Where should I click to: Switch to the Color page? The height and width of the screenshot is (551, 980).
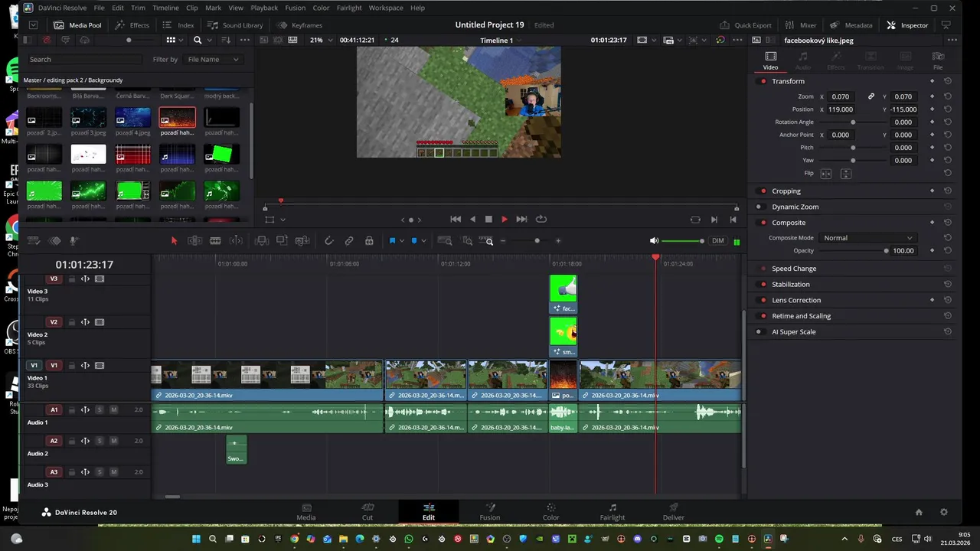(551, 512)
